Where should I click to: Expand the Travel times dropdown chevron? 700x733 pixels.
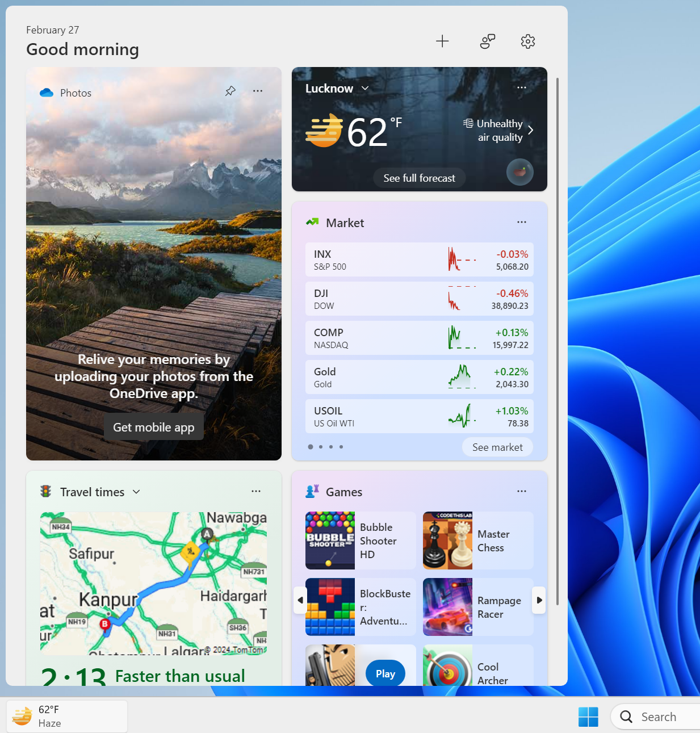[x=136, y=492]
